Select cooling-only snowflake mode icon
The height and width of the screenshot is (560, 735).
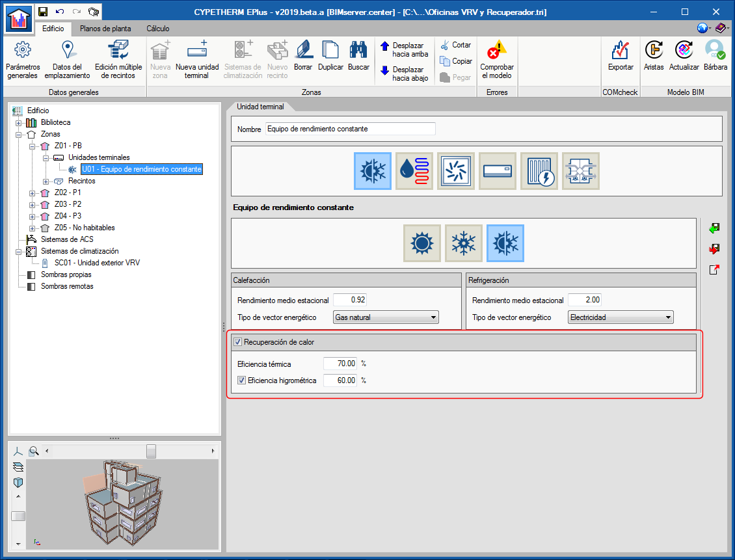click(464, 243)
